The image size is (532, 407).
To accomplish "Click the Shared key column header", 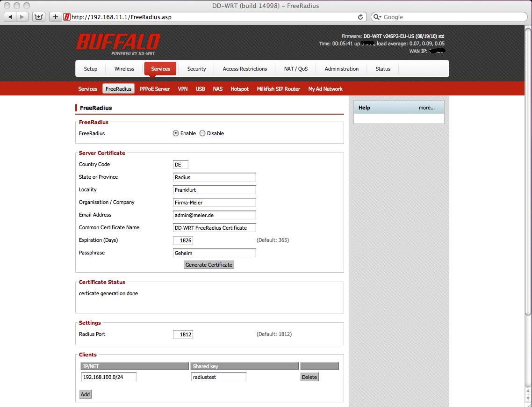I will click(244, 366).
